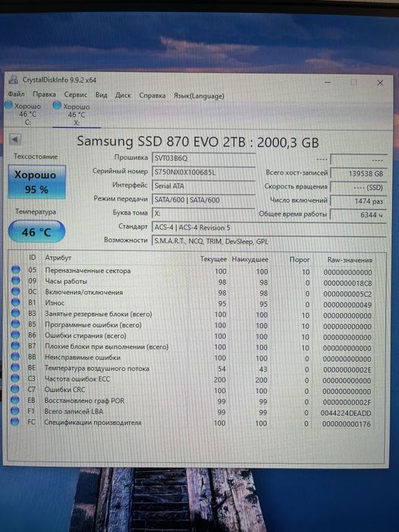Click the firmware field SVT03B6Q
This screenshot has height=532, width=399.
pyautogui.click(x=204, y=158)
